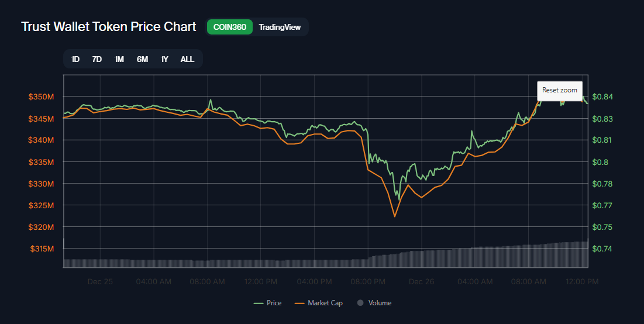Click the 04:00 PM time axis label

click(x=314, y=281)
